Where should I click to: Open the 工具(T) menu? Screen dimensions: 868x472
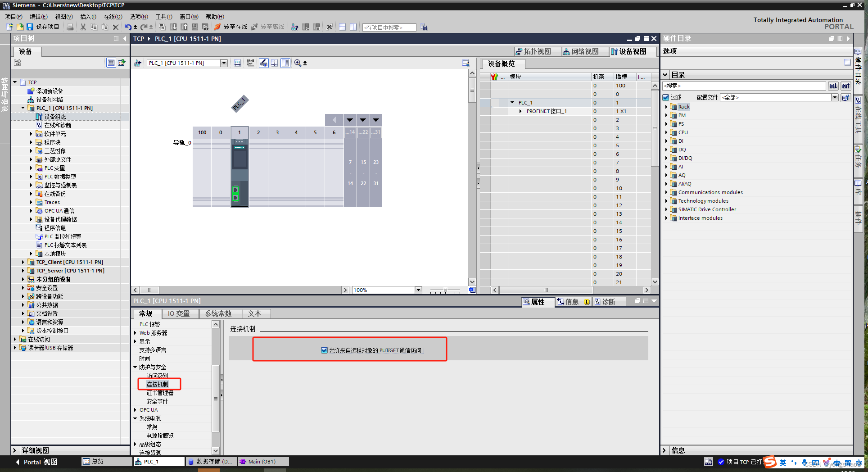pos(164,17)
